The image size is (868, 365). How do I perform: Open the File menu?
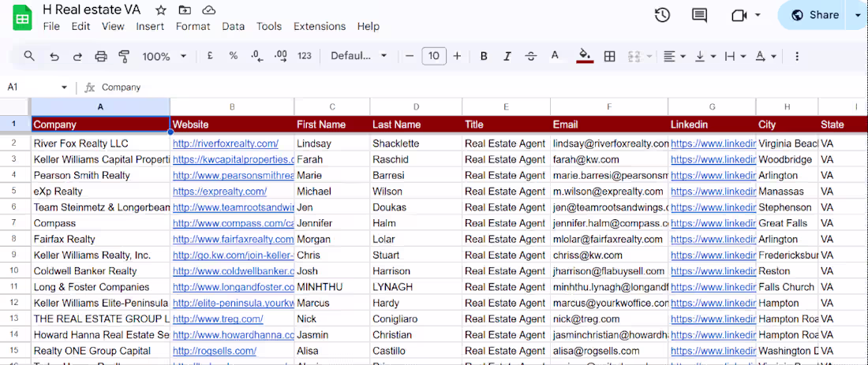(x=51, y=26)
